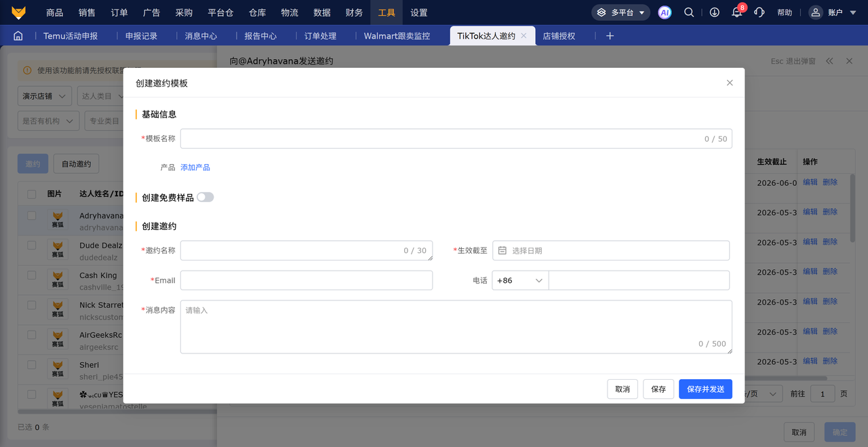Click the account avatar icon

coord(816,12)
